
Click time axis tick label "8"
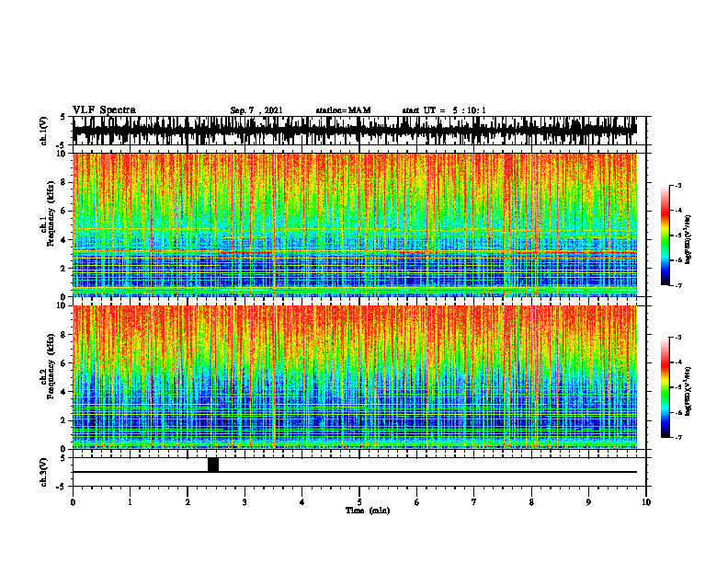(x=531, y=502)
